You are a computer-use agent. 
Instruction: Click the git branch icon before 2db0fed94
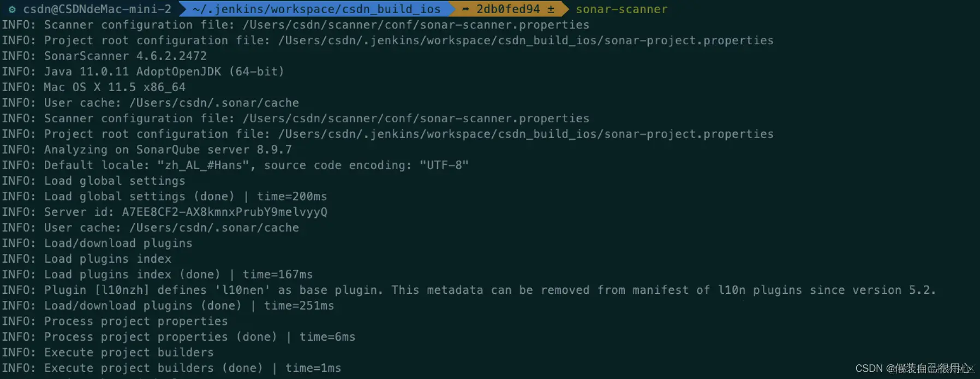[x=465, y=9]
